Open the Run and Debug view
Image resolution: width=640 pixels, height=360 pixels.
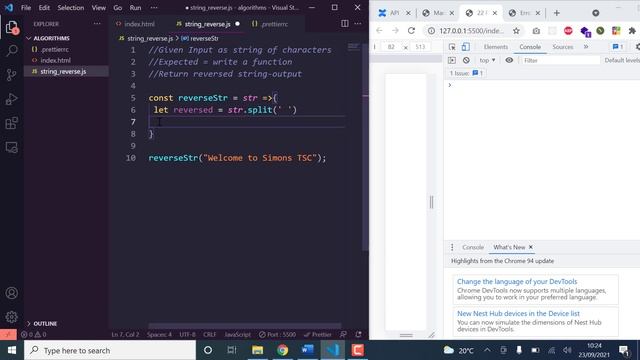(11, 99)
